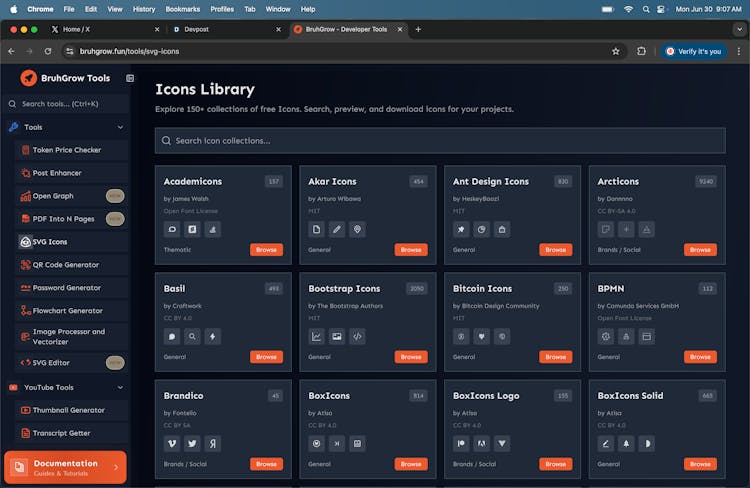Click the Twitter icon in Brandico card
Viewport: 750px width, 488px height.
click(192, 443)
